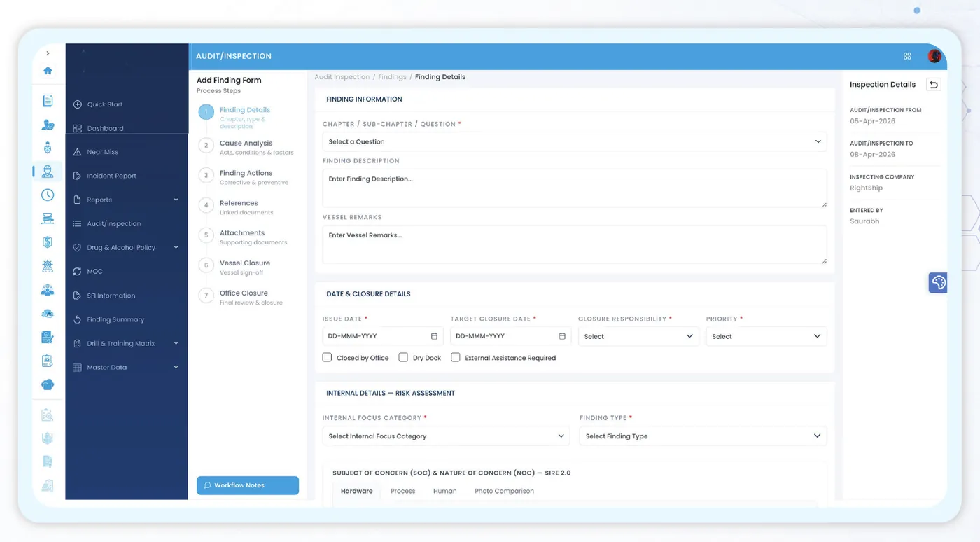The height and width of the screenshot is (542, 980).
Task: Open the Priority dropdown
Action: (x=766, y=336)
